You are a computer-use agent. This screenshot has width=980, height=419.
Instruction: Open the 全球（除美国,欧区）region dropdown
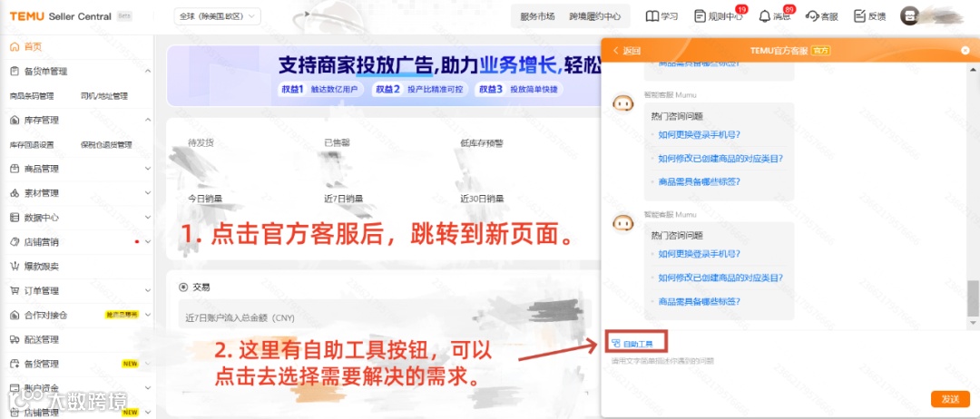(218, 17)
